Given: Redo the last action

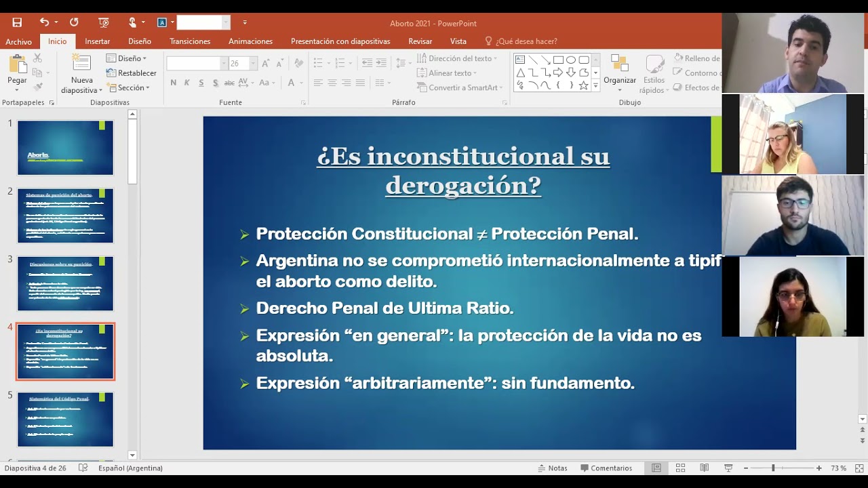Looking at the screenshot, I should [74, 22].
